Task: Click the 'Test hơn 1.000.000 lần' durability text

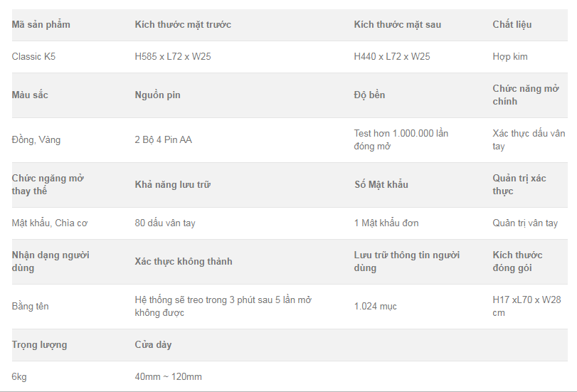Action: click(401, 133)
